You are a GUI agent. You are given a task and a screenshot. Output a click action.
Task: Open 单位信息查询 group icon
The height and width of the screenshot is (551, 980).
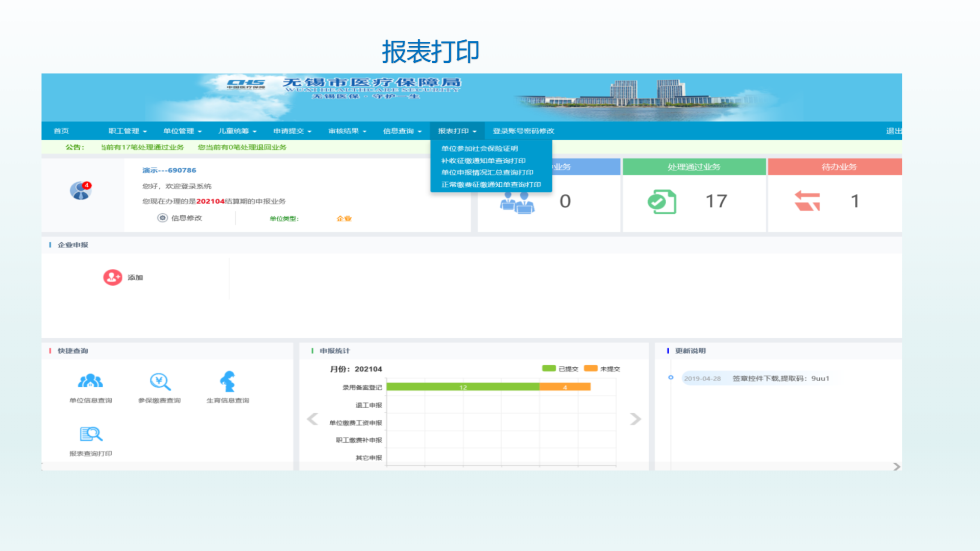click(90, 381)
